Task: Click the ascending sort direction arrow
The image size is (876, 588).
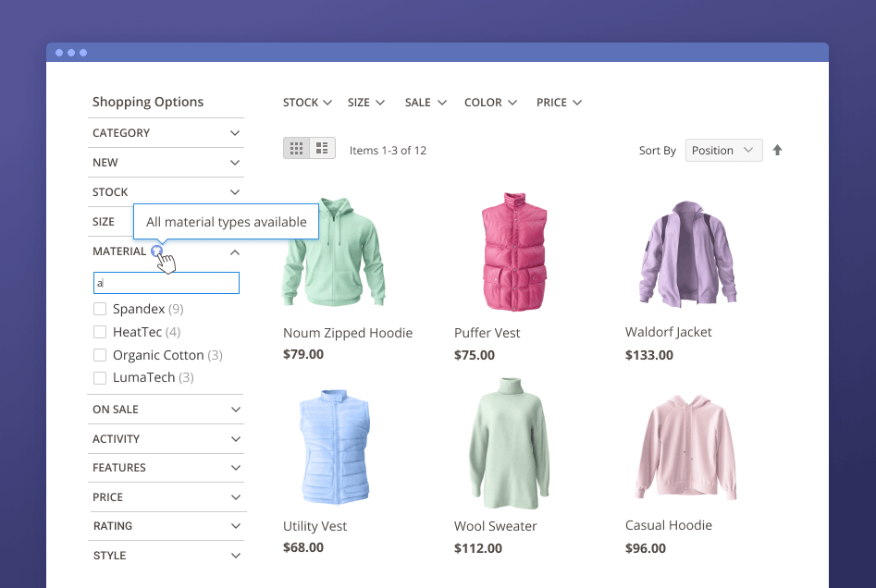Action: [x=777, y=150]
